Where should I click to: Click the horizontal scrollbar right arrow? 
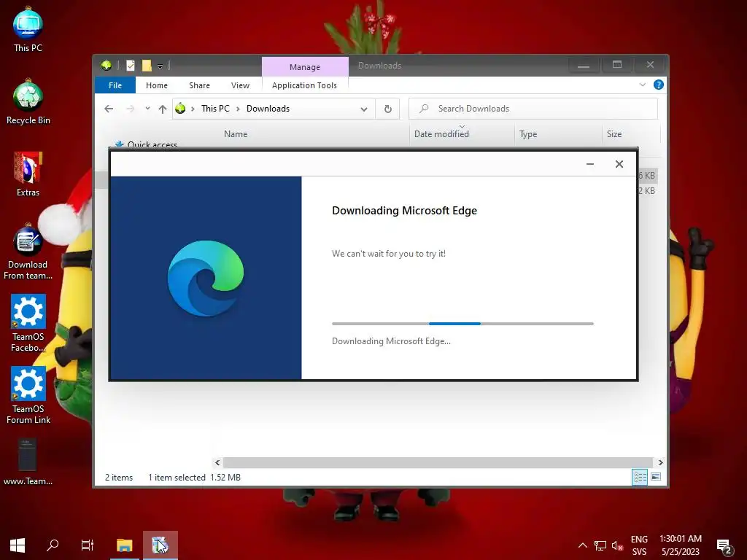click(x=660, y=462)
